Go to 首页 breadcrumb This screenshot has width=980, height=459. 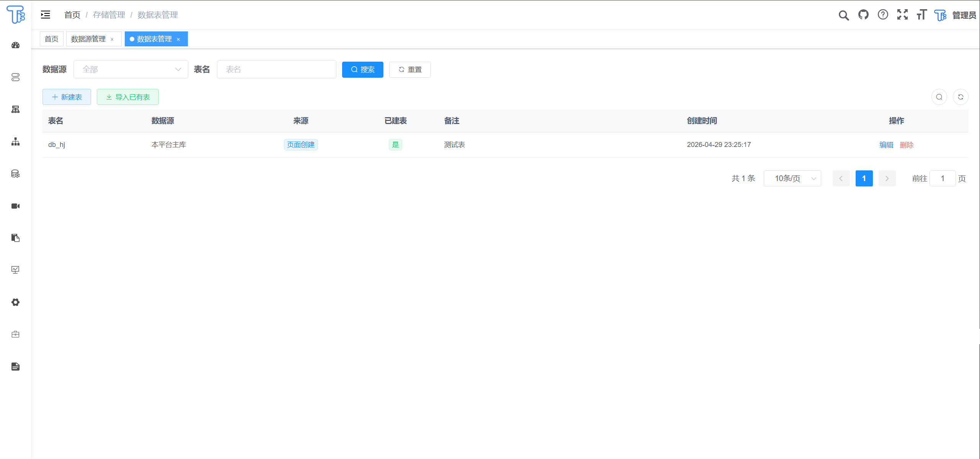coord(72,15)
